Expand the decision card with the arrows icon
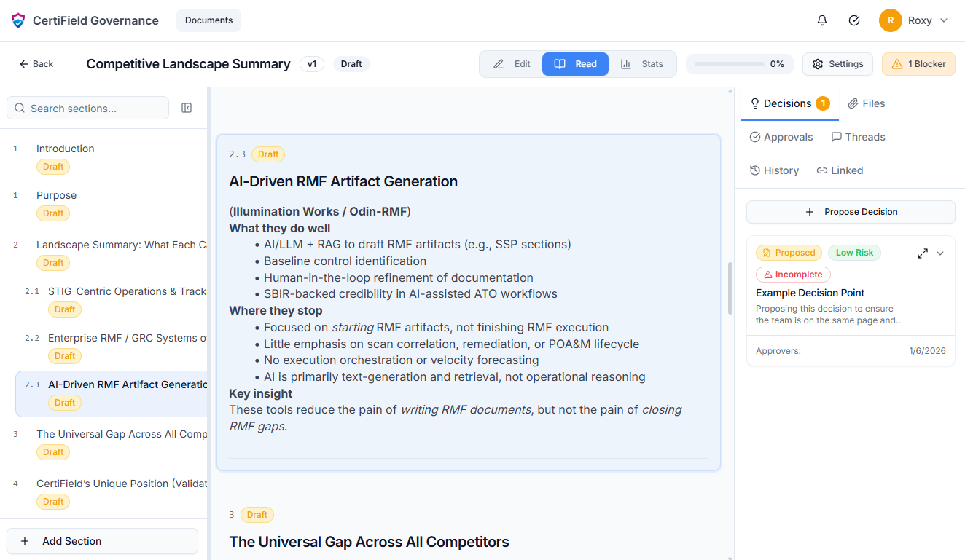The image size is (965, 560). 922,253
